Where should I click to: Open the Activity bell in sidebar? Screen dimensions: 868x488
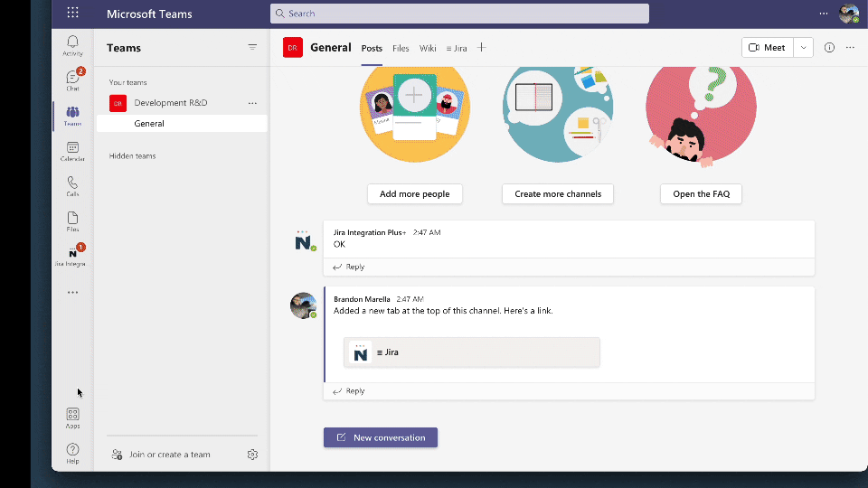[72, 46]
